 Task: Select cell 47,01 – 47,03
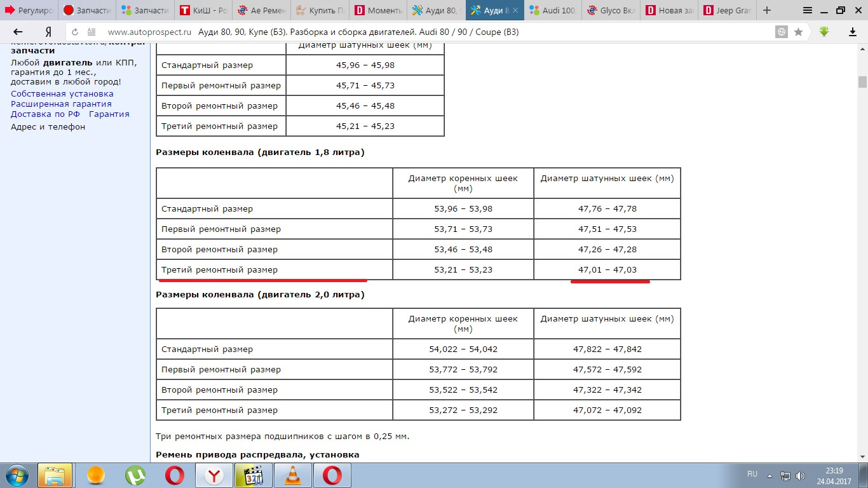[x=607, y=269]
